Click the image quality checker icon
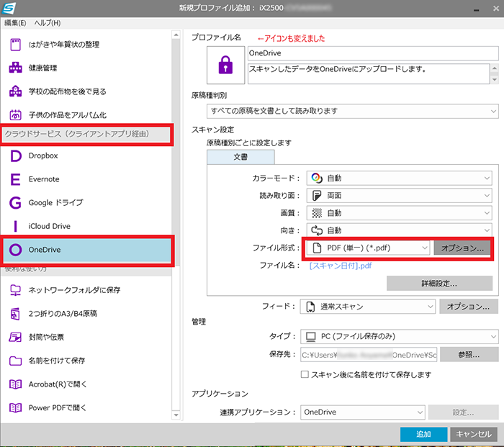 pyautogui.click(x=317, y=213)
